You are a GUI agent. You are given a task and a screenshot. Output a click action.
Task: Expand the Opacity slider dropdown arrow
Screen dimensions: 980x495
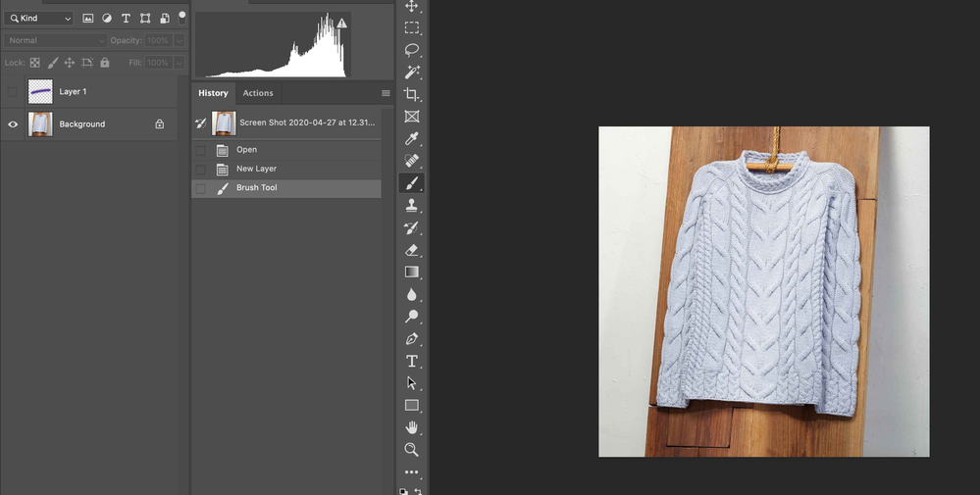pyautogui.click(x=180, y=40)
